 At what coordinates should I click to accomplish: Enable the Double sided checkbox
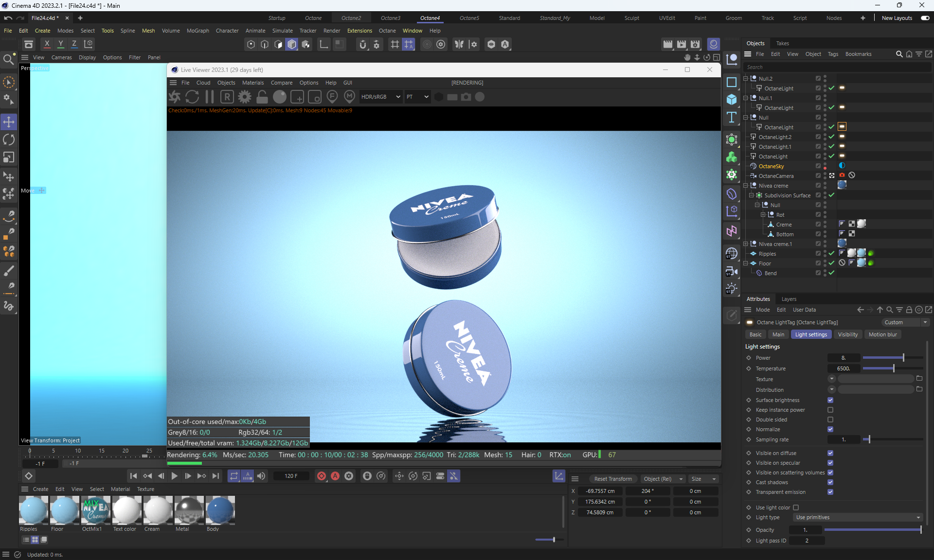[830, 420]
